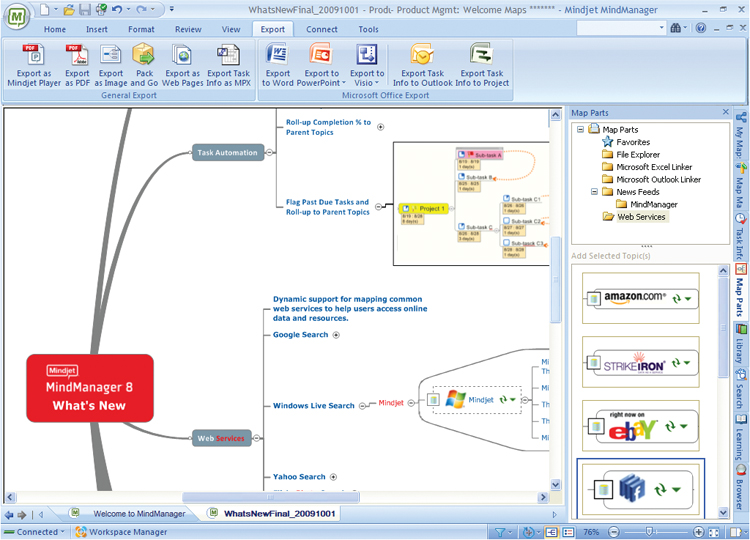Click the binoculars find icon
The height and width of the screenshot is (540, 750).
click(x=675, y=28)
